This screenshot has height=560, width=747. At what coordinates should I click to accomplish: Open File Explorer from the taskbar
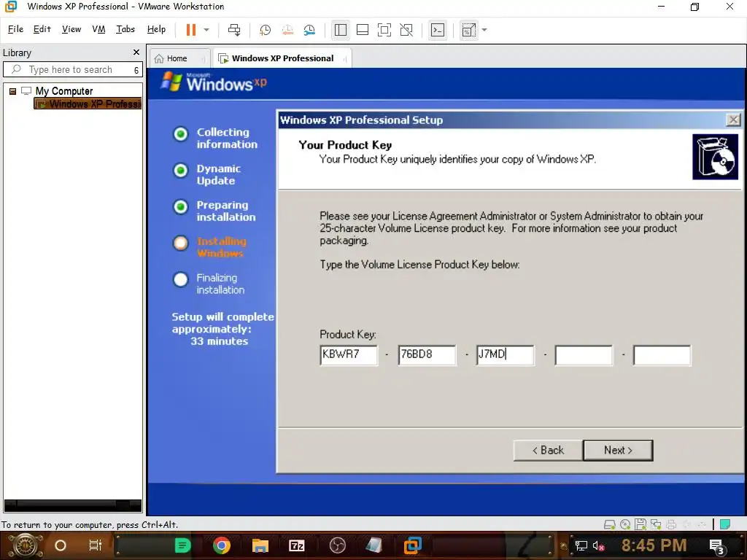pos(260,545)
